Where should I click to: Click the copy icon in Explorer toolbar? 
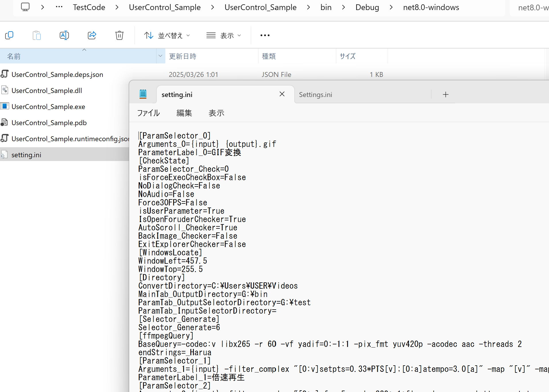coord(9,35)
